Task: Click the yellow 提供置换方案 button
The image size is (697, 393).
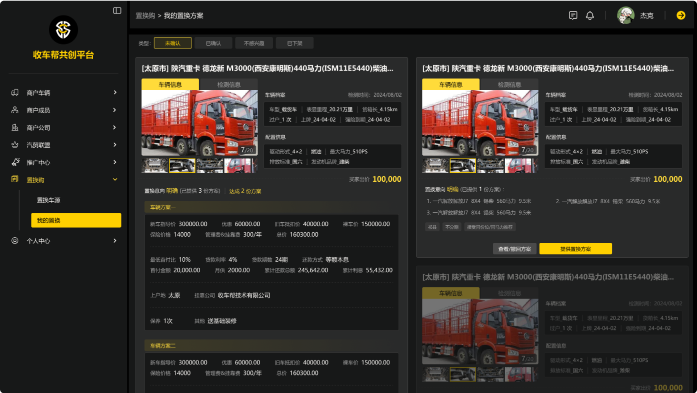Action: coord(575,249)
